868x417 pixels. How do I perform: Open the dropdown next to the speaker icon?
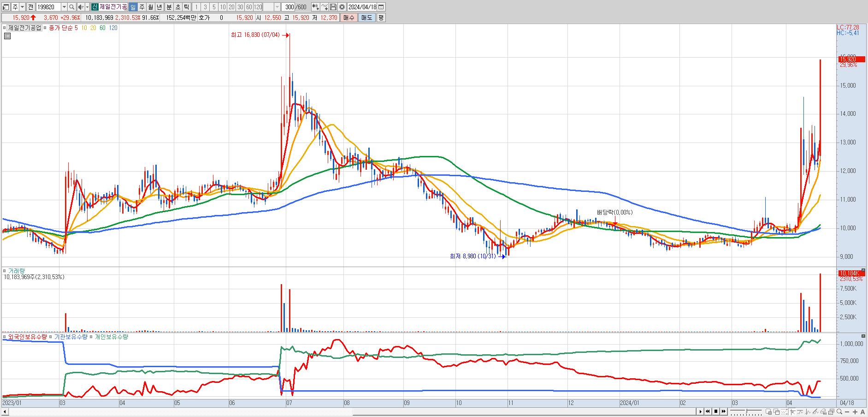[87, 7]
